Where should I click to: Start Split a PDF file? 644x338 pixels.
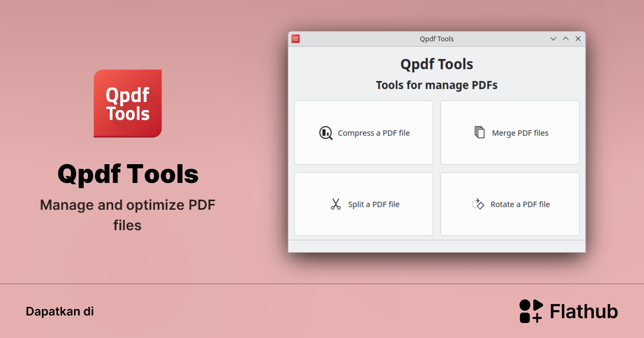click(x=363, y=204)
